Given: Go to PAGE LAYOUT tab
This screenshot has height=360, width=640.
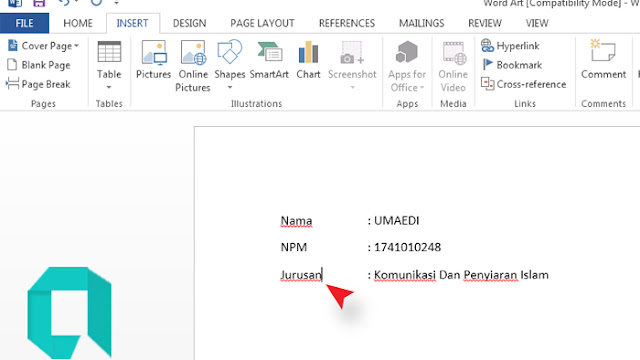Looking at the screenshot, I should pos(262,23).
